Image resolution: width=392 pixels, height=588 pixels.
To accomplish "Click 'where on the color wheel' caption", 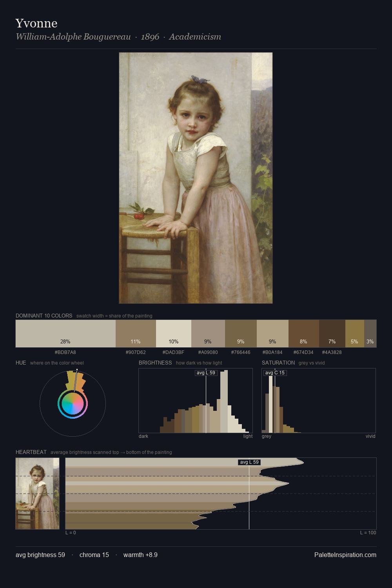I will click(57, 363).
